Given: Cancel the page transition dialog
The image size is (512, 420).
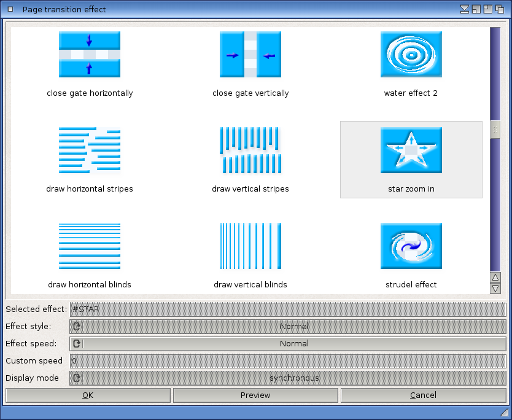Looking at the screenshot, I should coord(424,395).
